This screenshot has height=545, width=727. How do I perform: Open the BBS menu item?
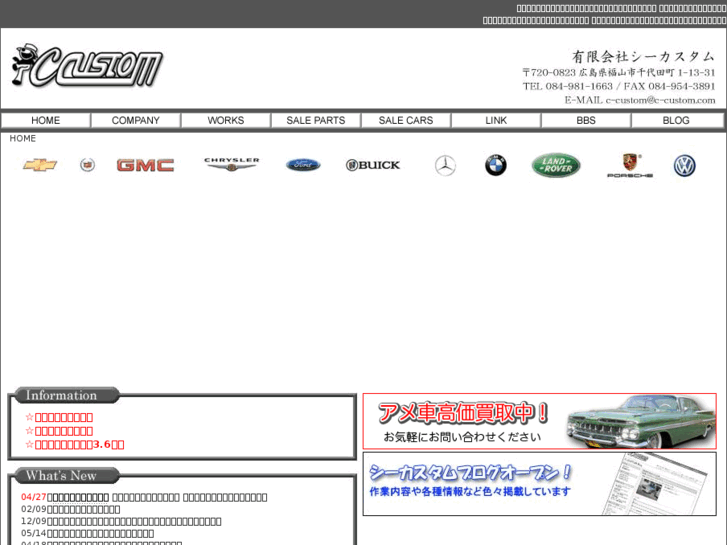coord(586,121)
